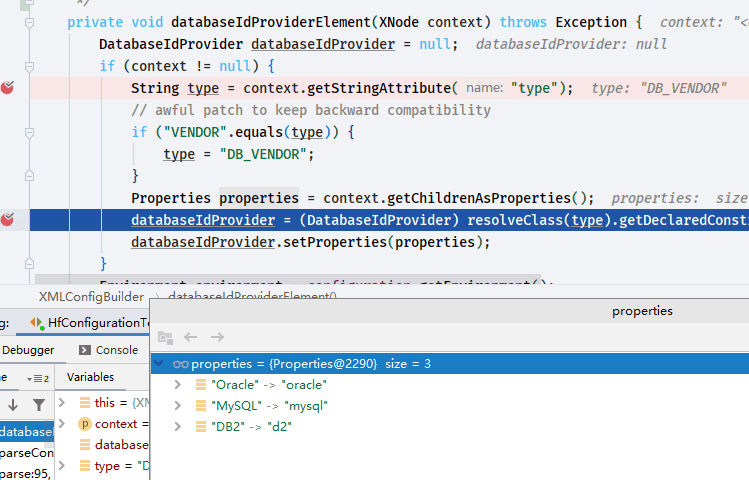Image resolution: width=749 pixels, height=480 pixels.
Task: Expand the "Oracle" -> "oracle" entry
Action: pos(178,384)
